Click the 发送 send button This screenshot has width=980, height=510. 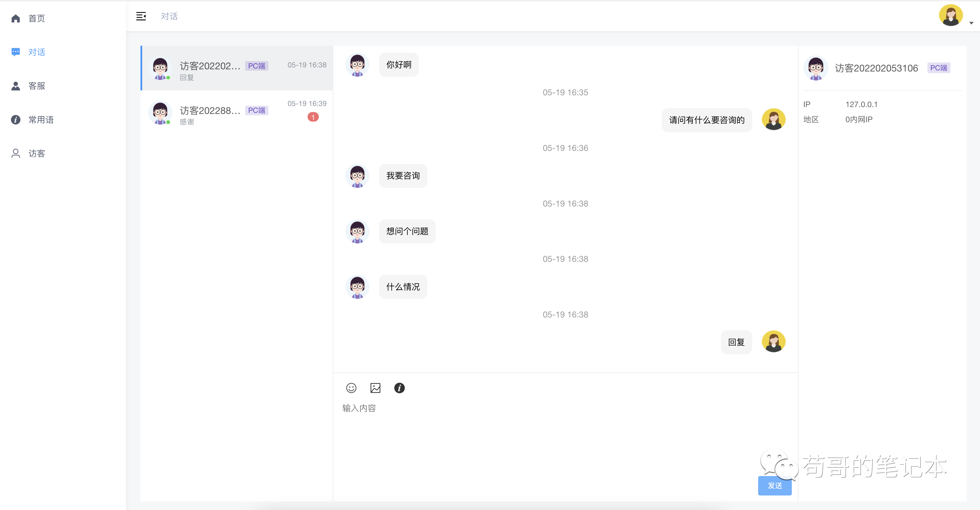(x=775, y=485)
